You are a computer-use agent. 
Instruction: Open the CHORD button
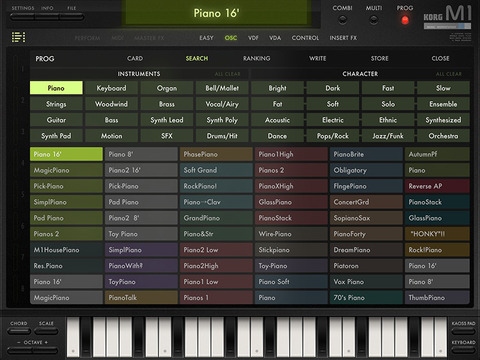coord(19,331)
